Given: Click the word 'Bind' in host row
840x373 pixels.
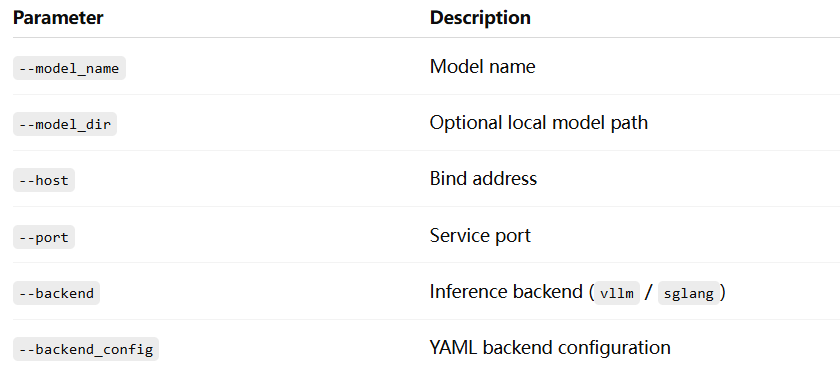Looking at the screenshot, I should point(449,178).
